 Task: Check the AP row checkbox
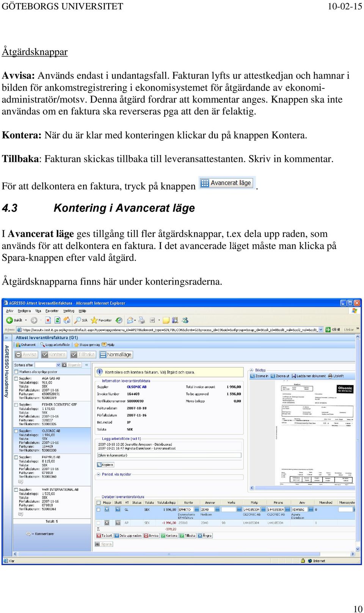pos(98,523)
